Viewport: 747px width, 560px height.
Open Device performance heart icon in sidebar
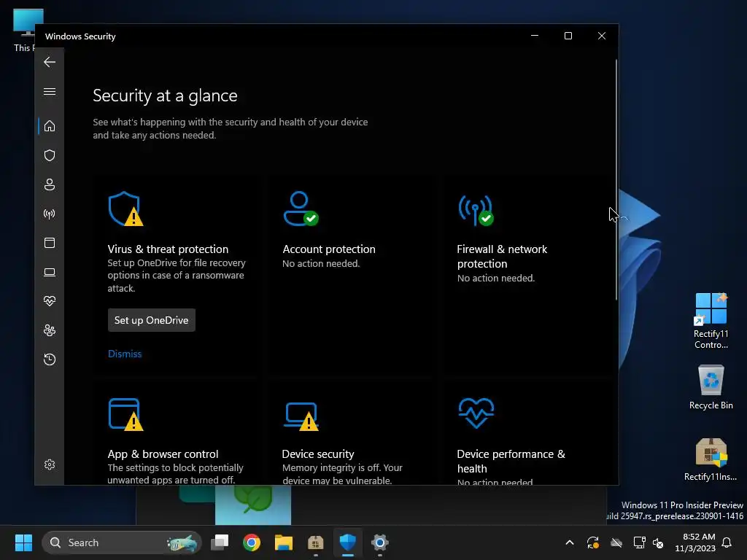[50, 301]
